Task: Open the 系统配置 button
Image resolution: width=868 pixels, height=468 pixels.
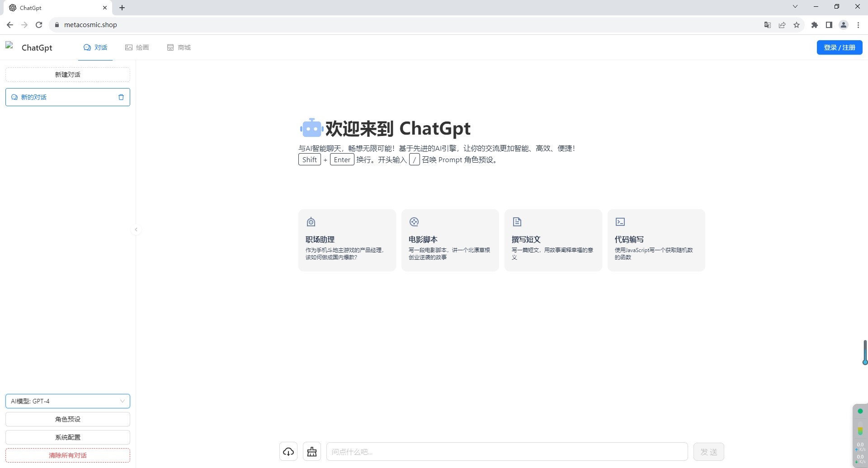Action: [68, 437]
